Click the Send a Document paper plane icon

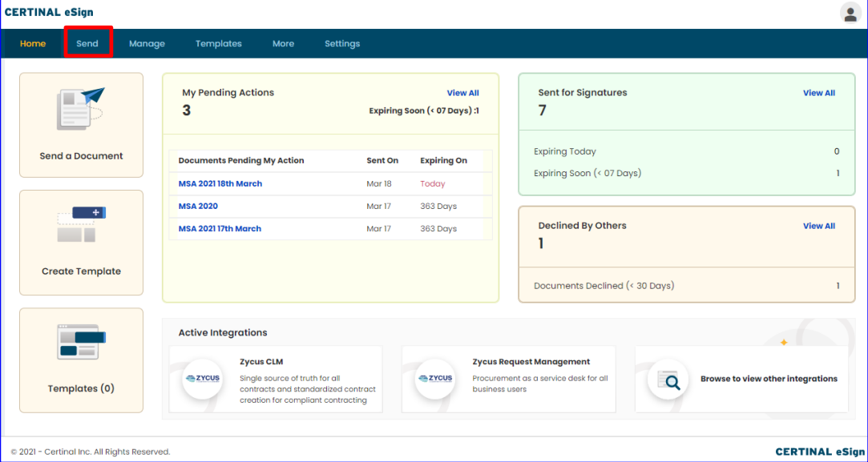click(x=81, y=109)
